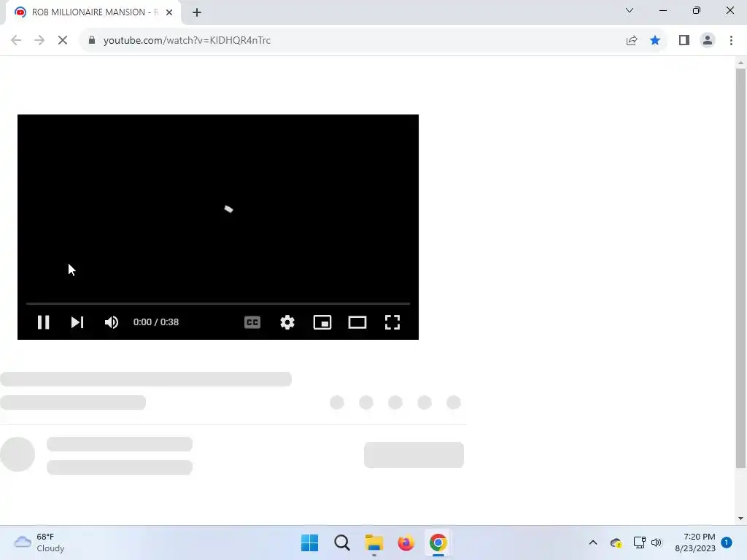Close the ROB MILLIONAIRE MANSION tab
This screenshot has width=747, height=560.
point(169,12)
